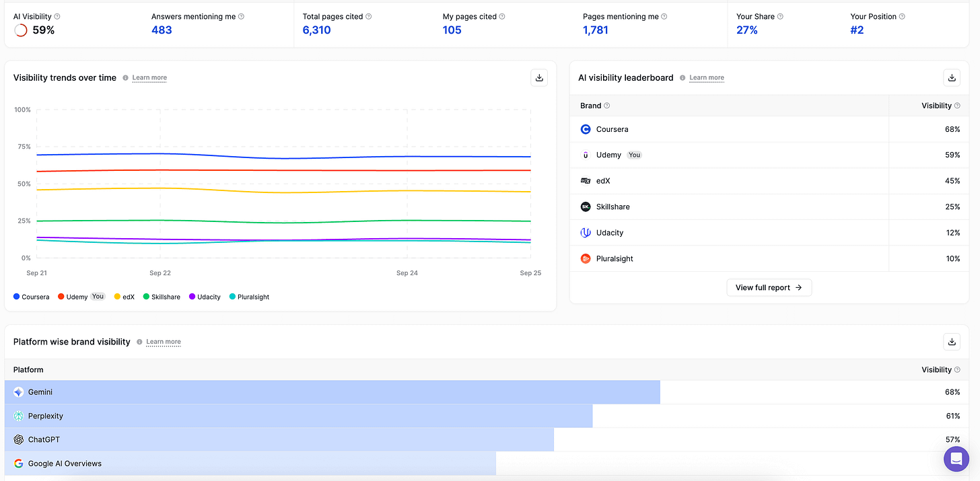Toggle Coursera series in chart legend
This screenshot has height=481, width=980.
32,297
